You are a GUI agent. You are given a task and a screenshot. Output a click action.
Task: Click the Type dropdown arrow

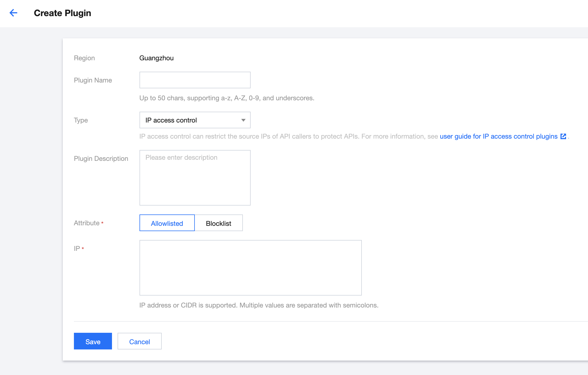[x=243, y=120]
